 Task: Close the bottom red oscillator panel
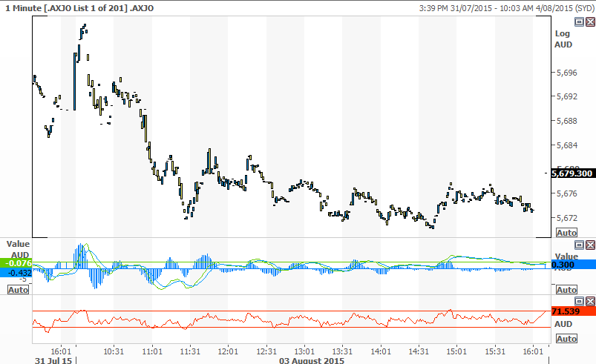589,301
